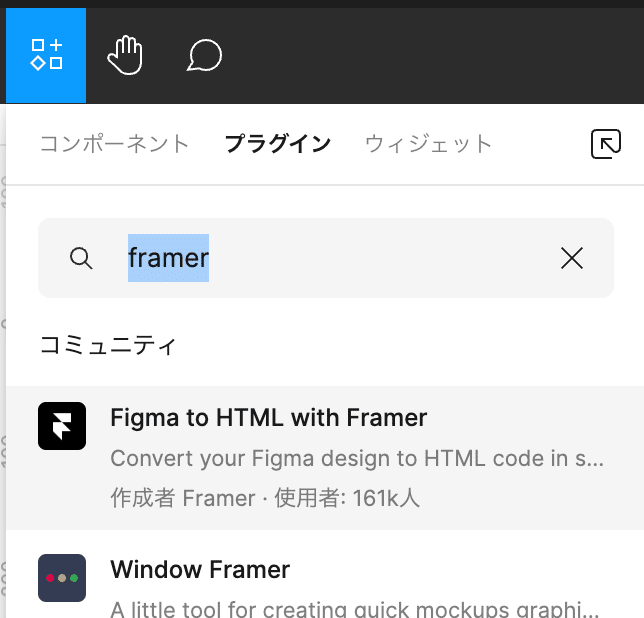Activate the Comment tool
644x618 pixels.
pos(204,55)
